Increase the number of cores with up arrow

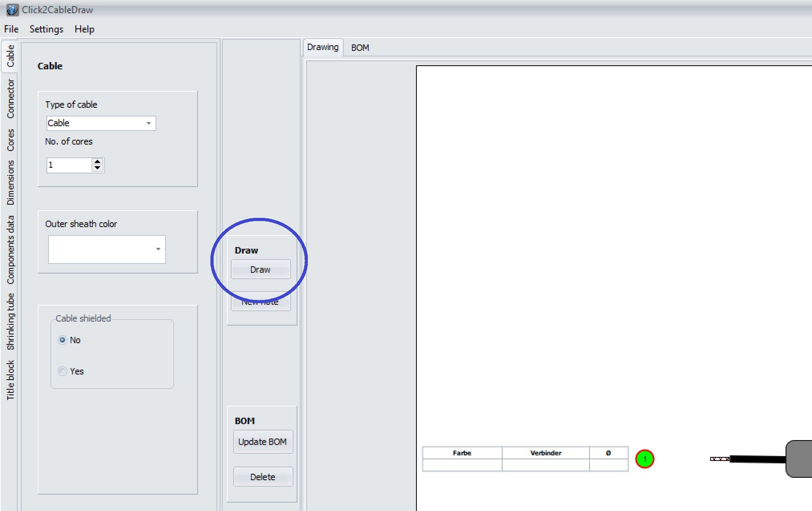(x=97, y=162)
